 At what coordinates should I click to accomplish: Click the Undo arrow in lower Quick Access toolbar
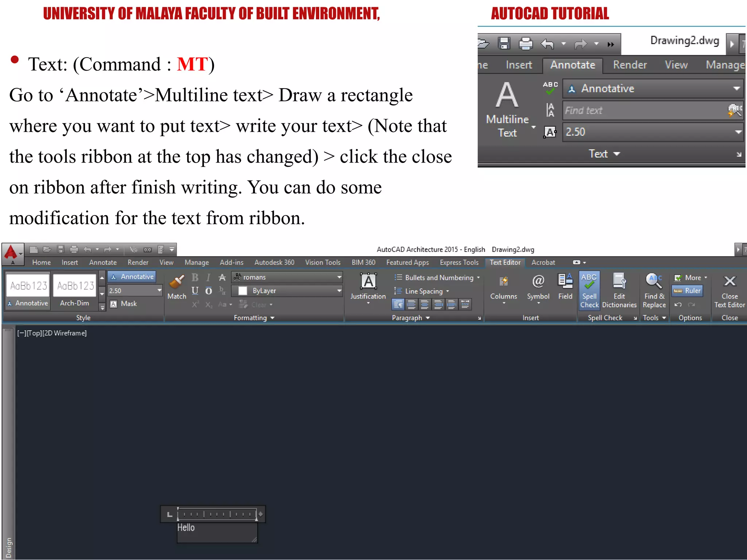pos(87,249)
